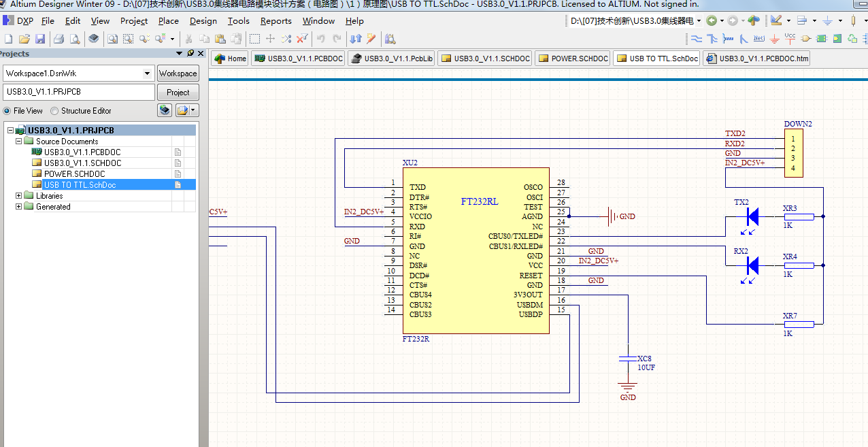Click the Project button
Image resolution: width=868 pixels, height=447 pixels.
(x=178, y=93)
